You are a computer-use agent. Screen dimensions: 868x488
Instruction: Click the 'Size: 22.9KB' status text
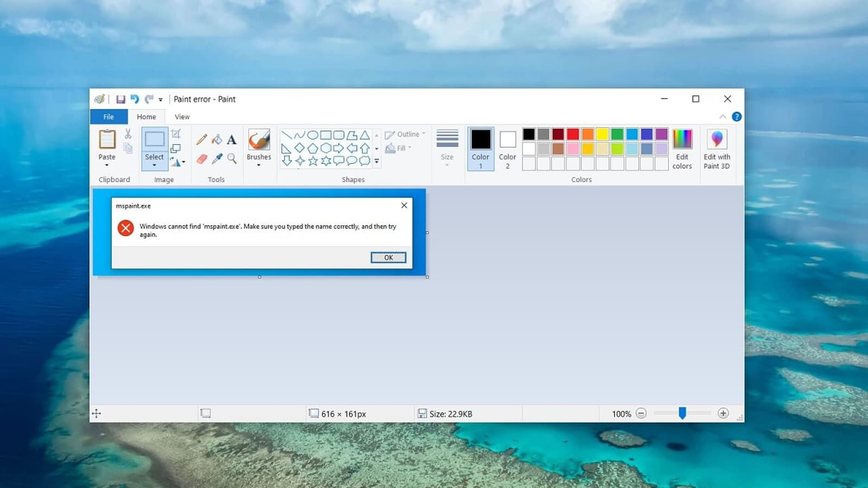tap(451, 414)
